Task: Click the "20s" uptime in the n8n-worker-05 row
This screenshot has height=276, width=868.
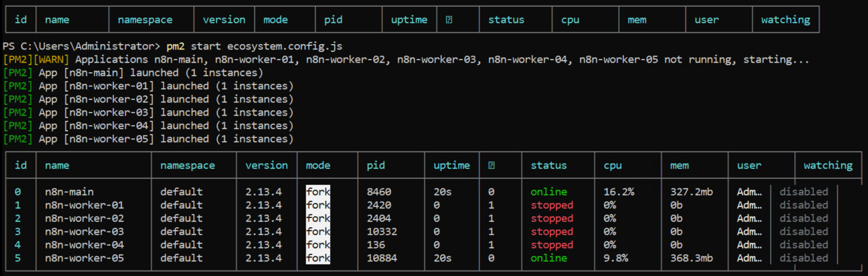Action: [x=442, y=258]
